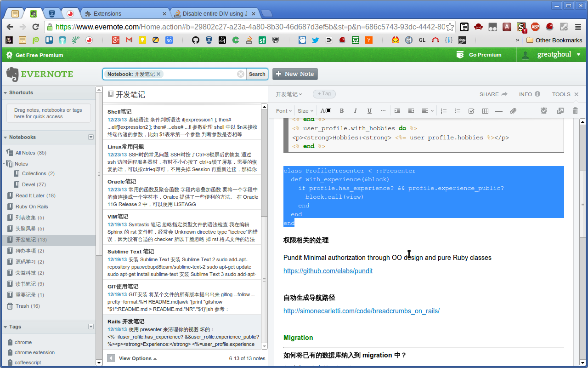Collapse the Tags section
This screenshot has height=368, width=588.
coord(5,327)
